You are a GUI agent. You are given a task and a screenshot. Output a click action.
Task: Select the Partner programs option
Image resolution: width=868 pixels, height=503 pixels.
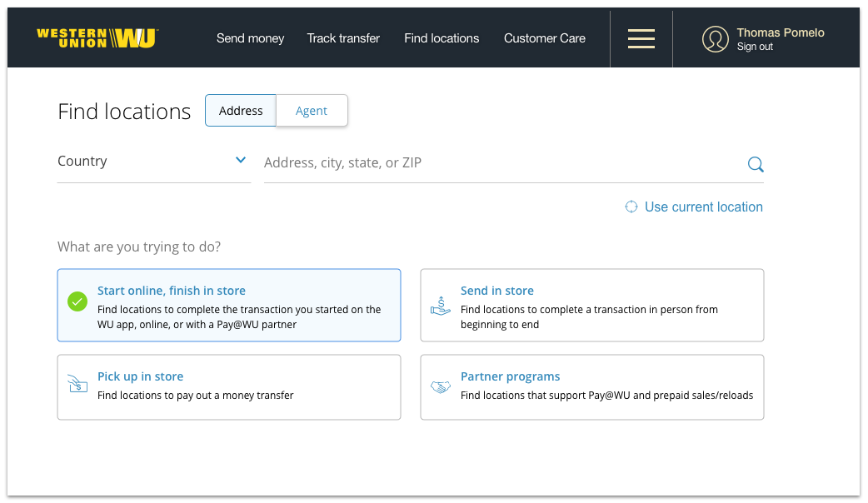[592, 387]
